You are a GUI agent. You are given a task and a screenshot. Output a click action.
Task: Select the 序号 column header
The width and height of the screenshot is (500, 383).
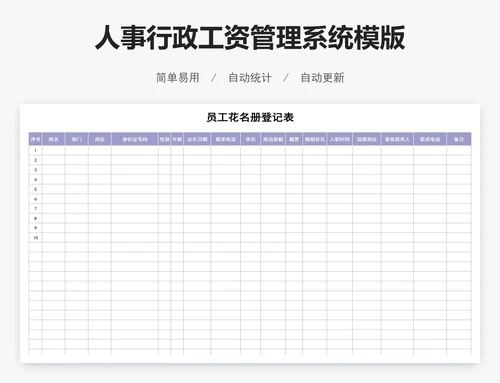35,139
